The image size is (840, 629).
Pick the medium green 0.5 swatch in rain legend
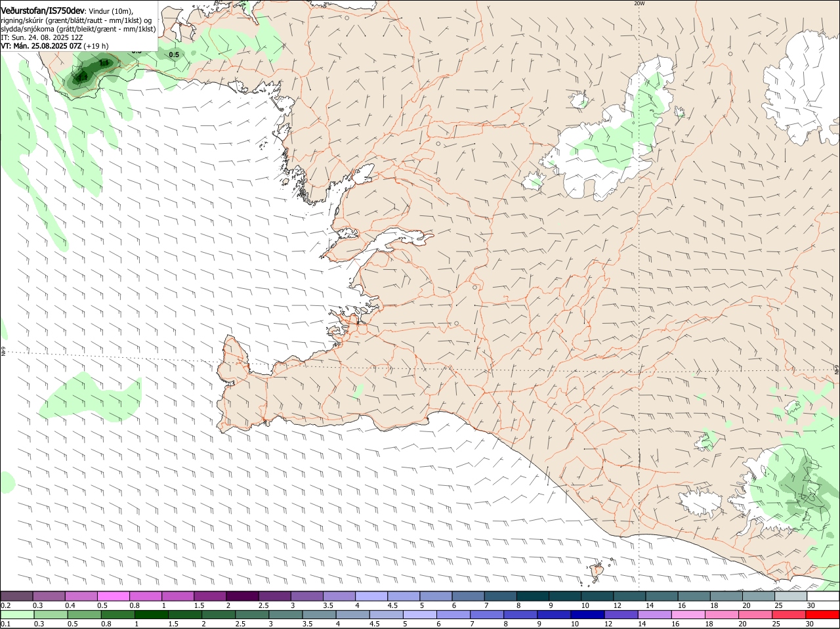pyautogui.click(x=84, y=614)
